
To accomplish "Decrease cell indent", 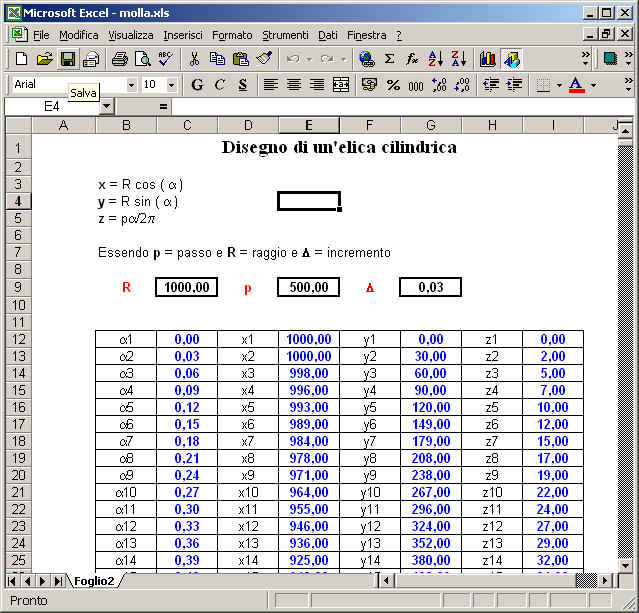I will pos(491,85).
